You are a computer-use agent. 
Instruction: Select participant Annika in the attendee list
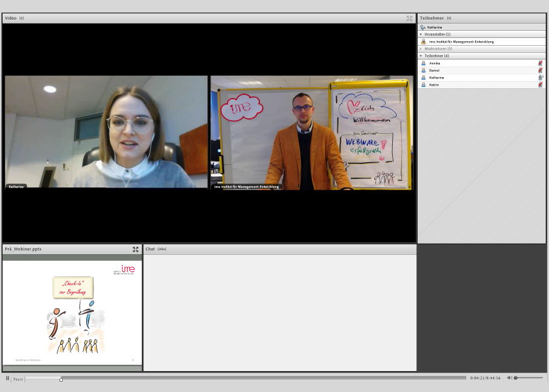coord(482,63)
